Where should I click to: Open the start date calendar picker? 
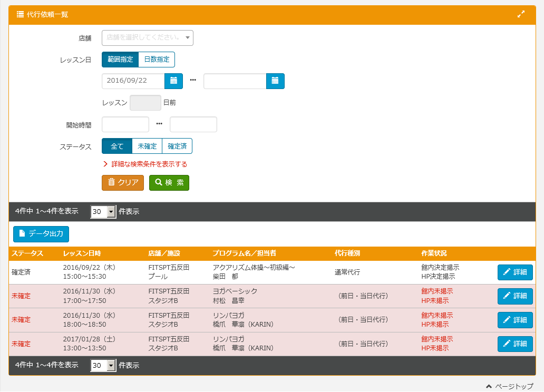coord(173,81)
